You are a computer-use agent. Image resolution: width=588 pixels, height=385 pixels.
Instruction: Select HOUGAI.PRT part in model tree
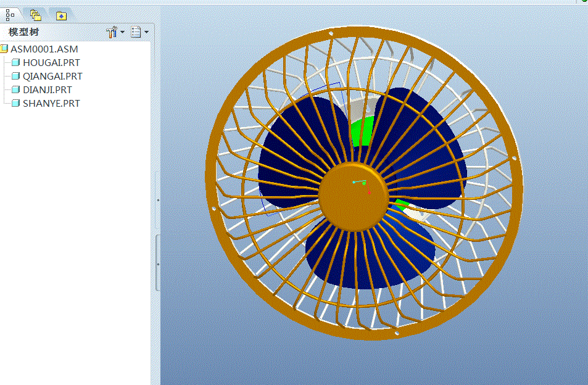point(51,62)
